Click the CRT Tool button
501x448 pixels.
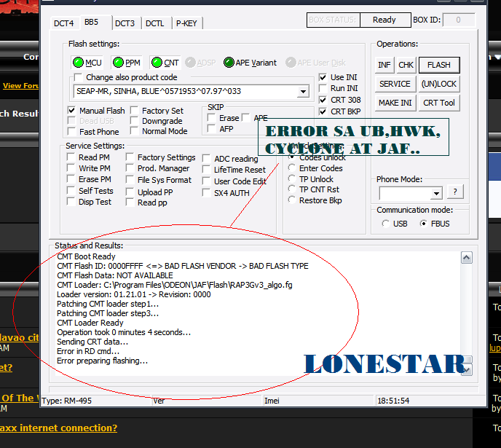pyautogui.click(x=439, y=103)
